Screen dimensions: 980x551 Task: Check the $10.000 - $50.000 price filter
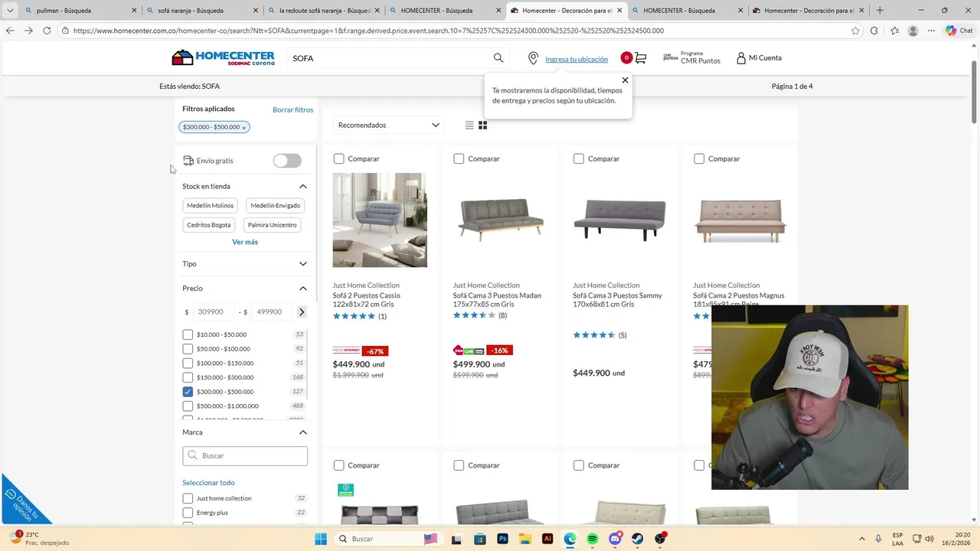[x=188, y=334]
